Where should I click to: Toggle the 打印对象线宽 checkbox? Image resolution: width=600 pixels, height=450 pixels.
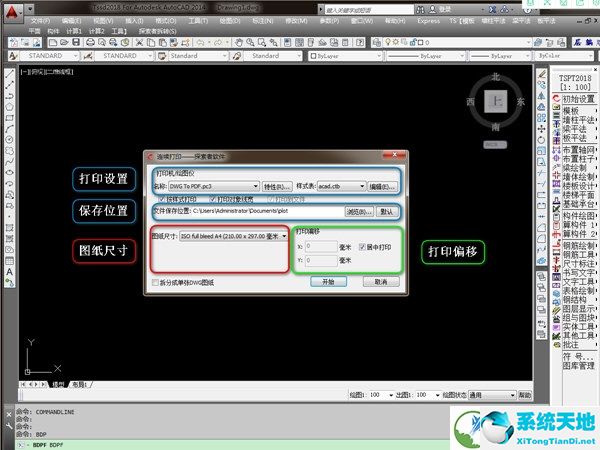[213, 199]
